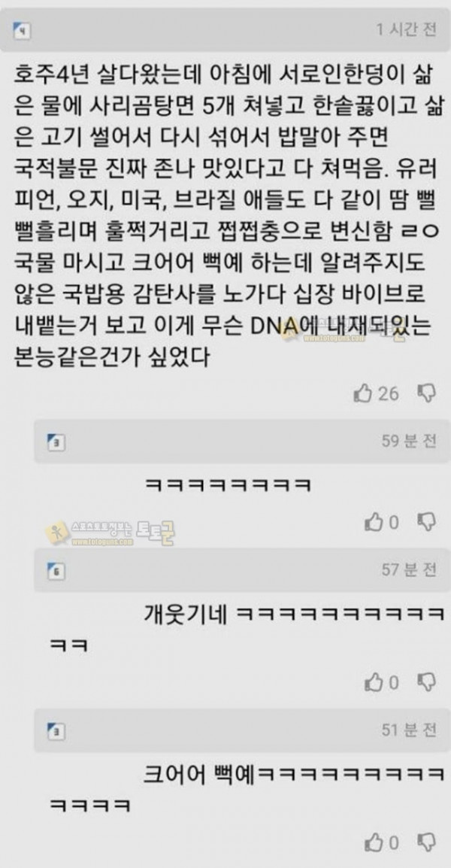Image resolution: width=451 pixels, height=868 pixels.
Task: Open the main commenter's profile avatar
Action: (22, 31)
